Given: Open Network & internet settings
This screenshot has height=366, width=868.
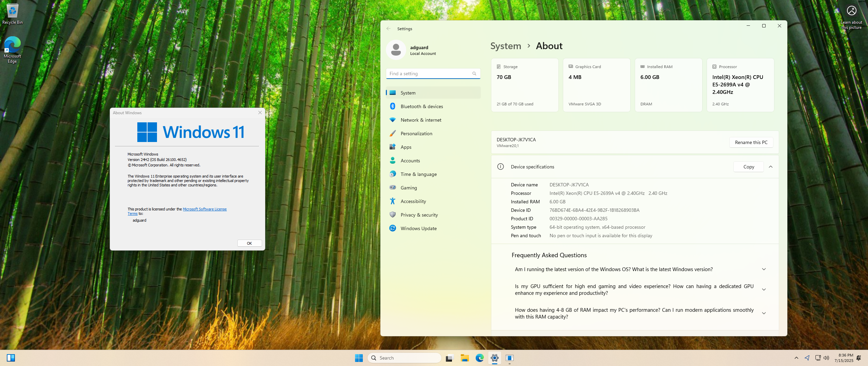Looking at the screenshot, I should coord(433,120).
